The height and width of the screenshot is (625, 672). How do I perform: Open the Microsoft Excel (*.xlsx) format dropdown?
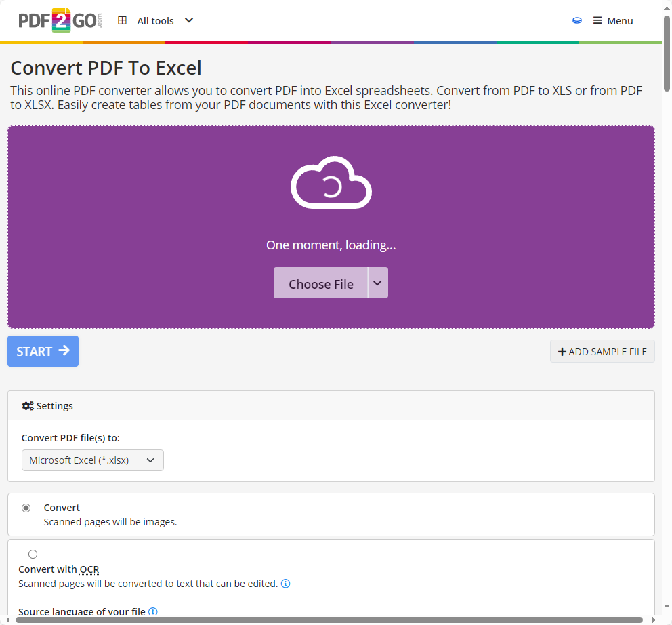(x=93, y=460)
